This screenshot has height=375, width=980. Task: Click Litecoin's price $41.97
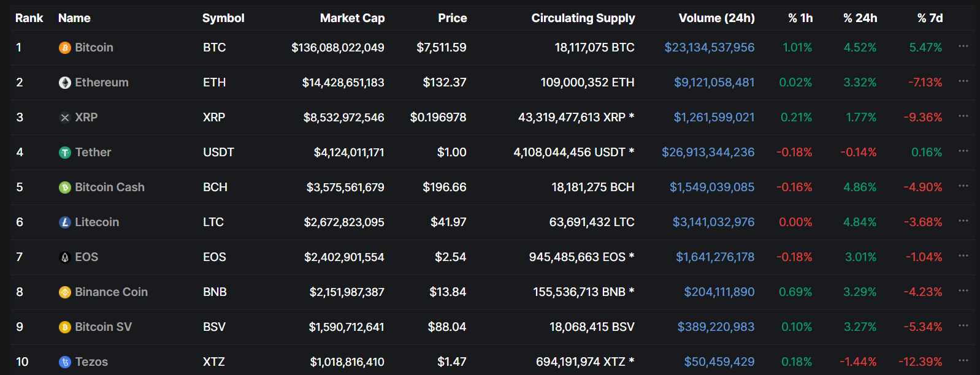[448, 222]
